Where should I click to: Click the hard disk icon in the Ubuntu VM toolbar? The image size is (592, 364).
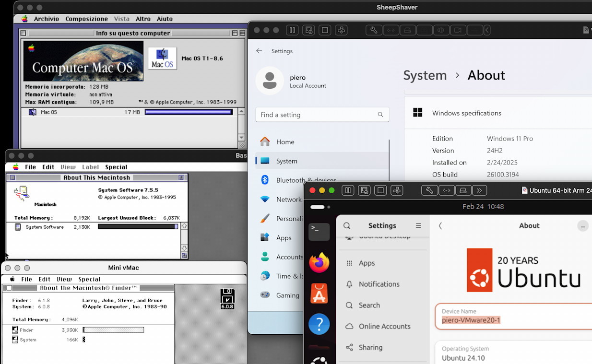tap(463, 190)
